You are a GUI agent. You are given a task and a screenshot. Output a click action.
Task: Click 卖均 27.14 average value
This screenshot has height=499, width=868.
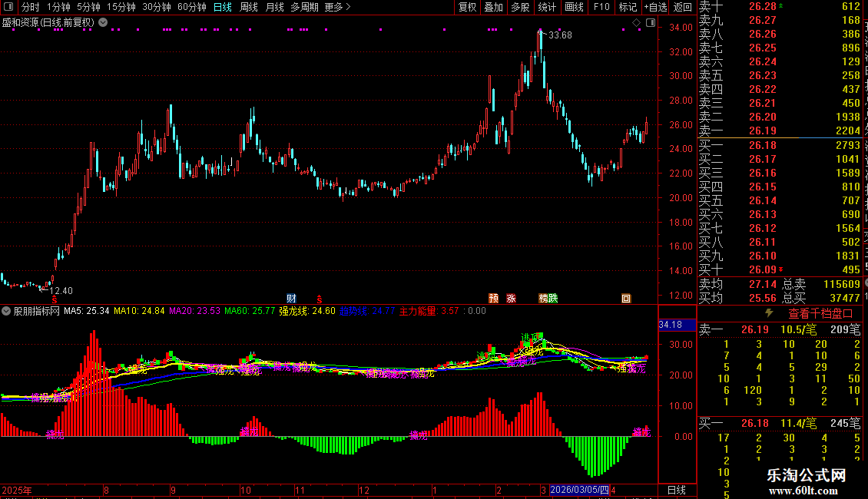(x=763, y=284)
